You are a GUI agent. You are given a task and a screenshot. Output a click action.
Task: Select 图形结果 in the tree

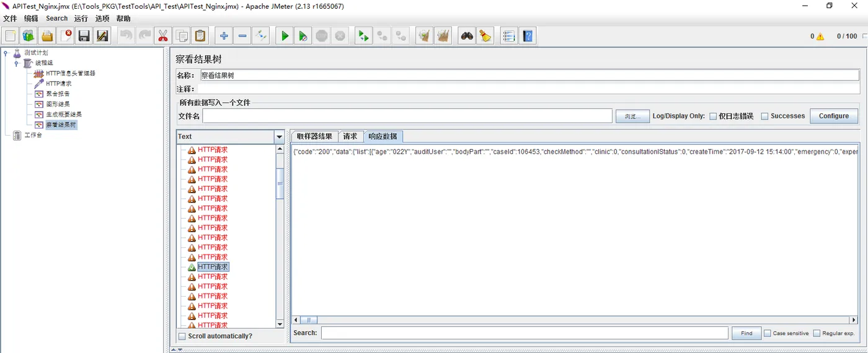pos(58,104)
